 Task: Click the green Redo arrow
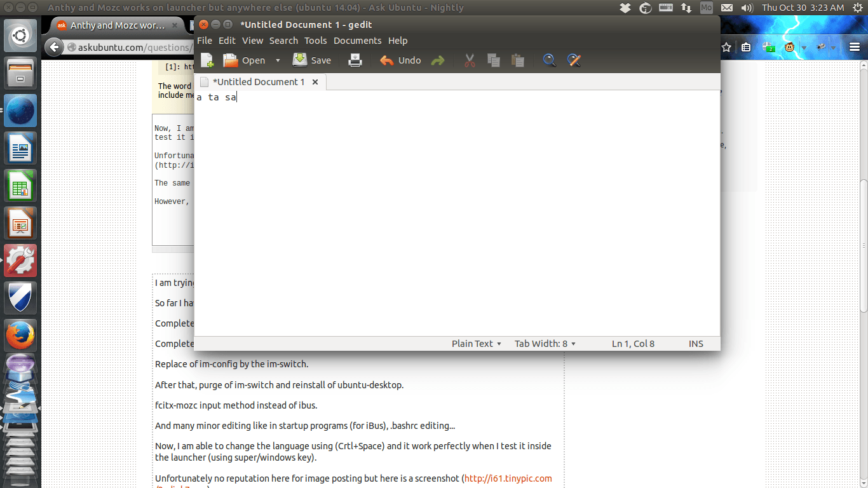point(438,60)
